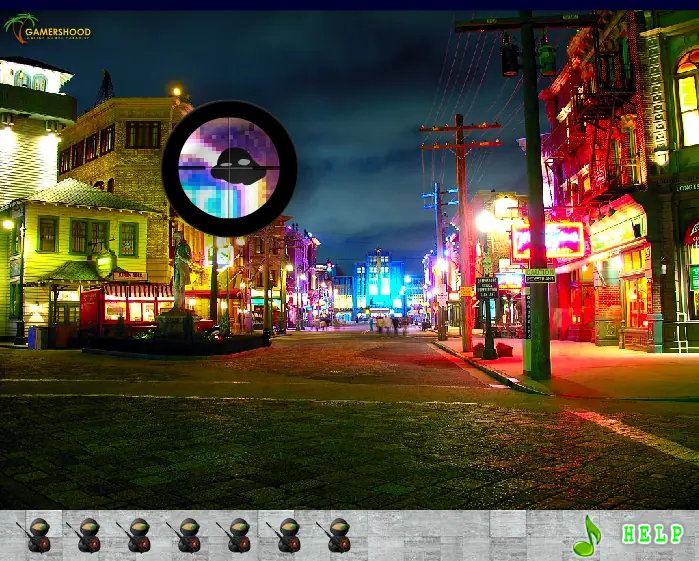699x561 pixels.
Task: Select the fifth ninja icon in bottom bar
Action: [235, 535]
